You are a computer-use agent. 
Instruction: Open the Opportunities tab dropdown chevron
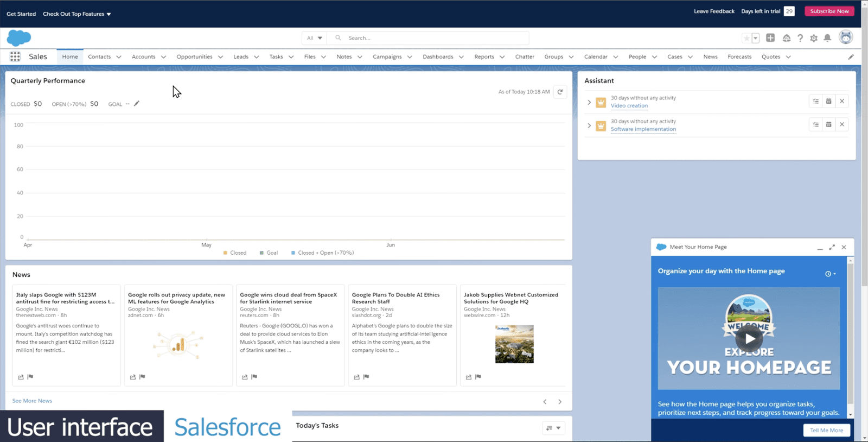(221, 57)
